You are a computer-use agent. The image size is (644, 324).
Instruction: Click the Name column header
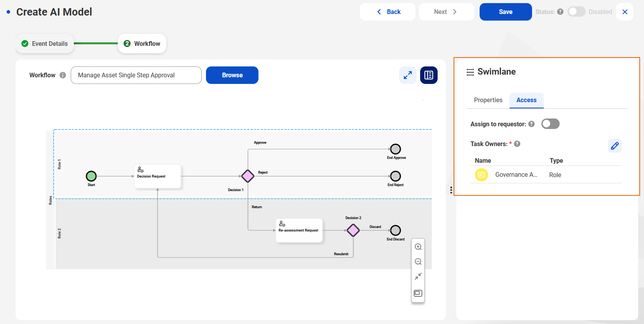(483, 160)
